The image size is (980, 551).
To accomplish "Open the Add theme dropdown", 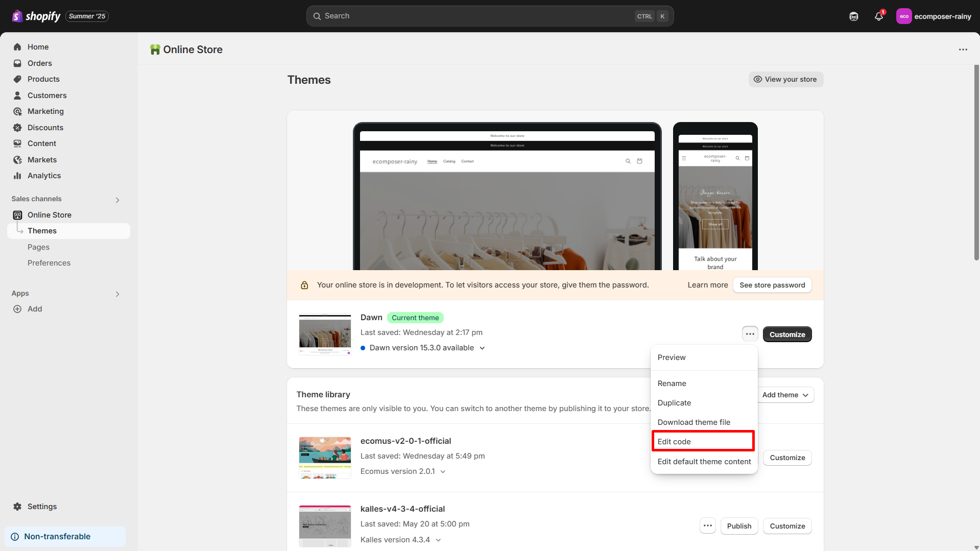I will pyautogui.click(x=785, y=394).
